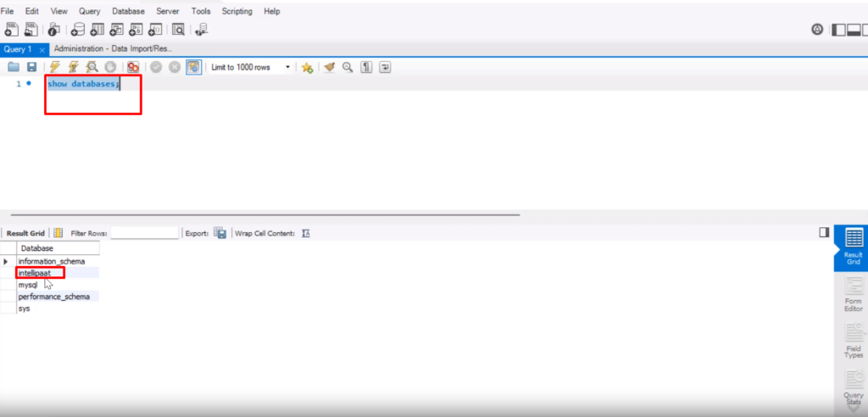Click the Explain query magnifier-lightning icon
The height and width of the screenshot is (417, 868).
click(x=91, y=67)
